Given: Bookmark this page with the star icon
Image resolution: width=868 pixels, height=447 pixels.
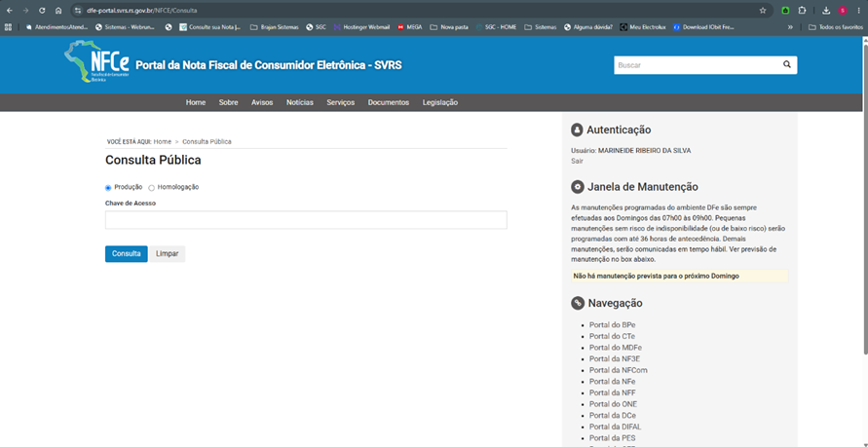Looking at the screenshot, I should point(762,11).
